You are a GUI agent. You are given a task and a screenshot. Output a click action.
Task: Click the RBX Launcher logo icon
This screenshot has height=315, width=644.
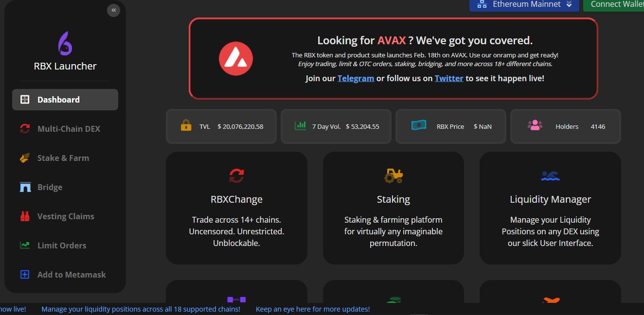pyautogui.click(x=65, y=43)
